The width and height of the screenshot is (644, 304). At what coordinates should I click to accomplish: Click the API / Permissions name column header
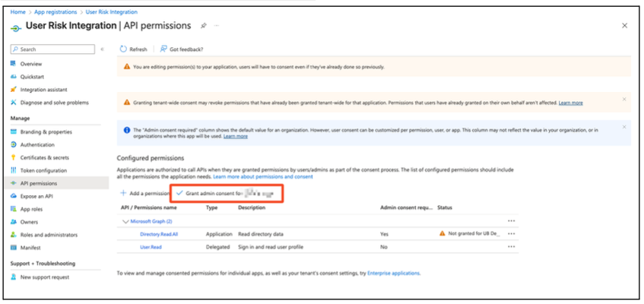(x=149, y=208)
